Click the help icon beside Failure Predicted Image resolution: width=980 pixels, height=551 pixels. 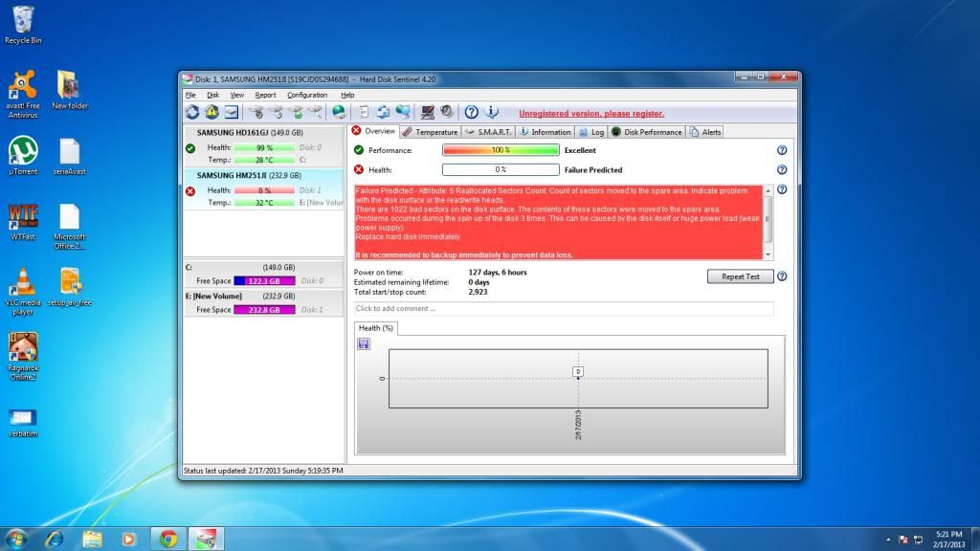click(x=782, y=169)
